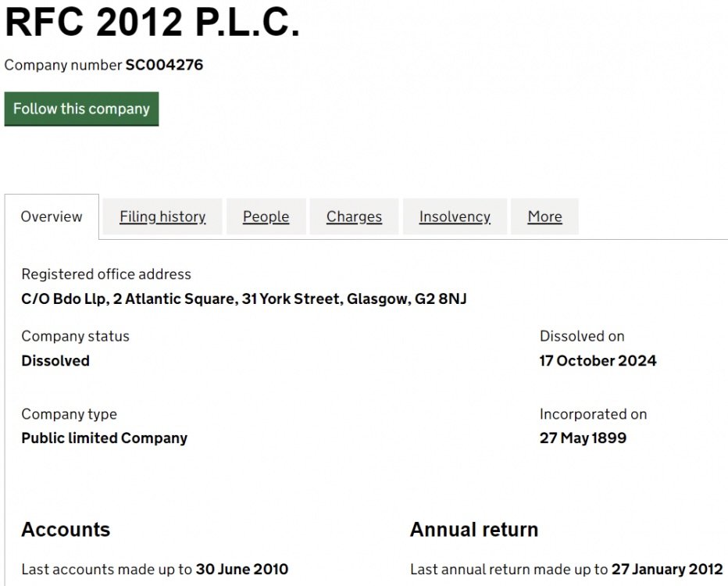Click the 17 October 2024 dissolved date
The image size is (728, 586).
point(598,361)
